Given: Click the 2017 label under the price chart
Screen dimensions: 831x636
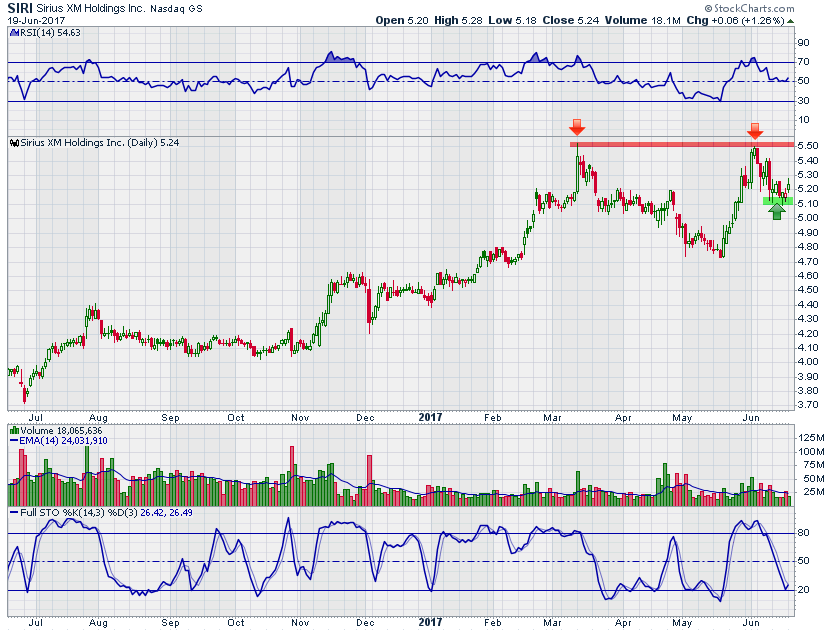Looking at the screenshot, I should (430, 418).
